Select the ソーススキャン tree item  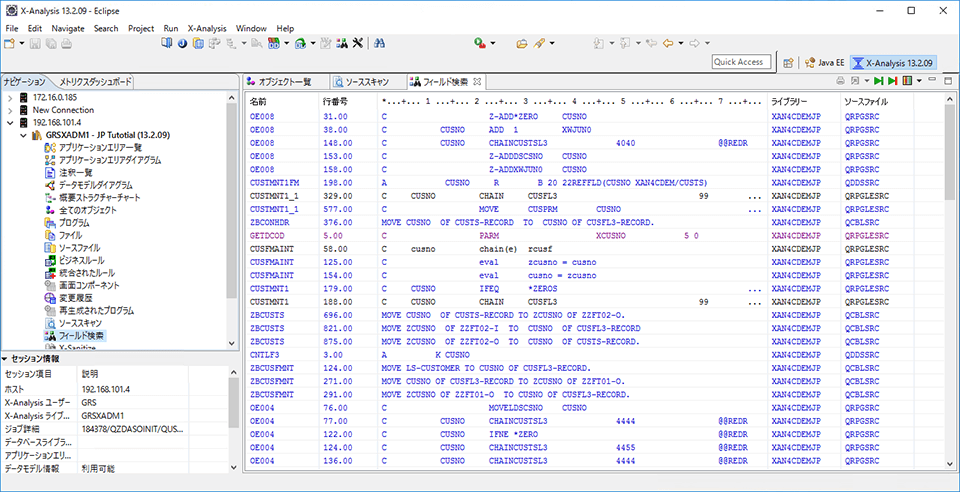click(x=80, y=323)
